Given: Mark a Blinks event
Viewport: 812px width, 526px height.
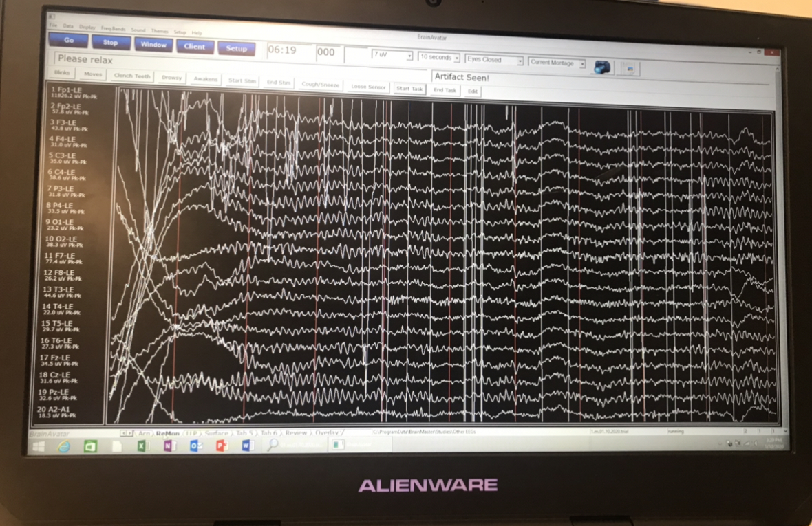Looking at the screenshot, I should pyautogui.click(x=62, y=72).
